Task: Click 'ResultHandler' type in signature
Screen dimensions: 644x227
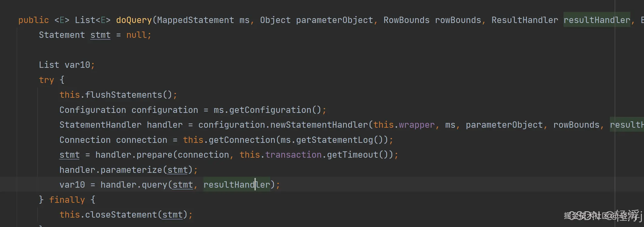Action: click(x=525, y=20)
